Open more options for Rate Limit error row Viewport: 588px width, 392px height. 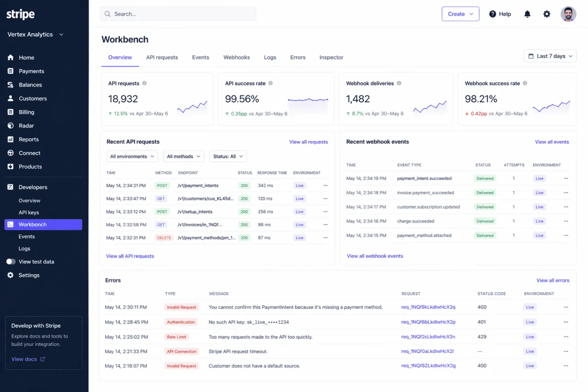566,337
